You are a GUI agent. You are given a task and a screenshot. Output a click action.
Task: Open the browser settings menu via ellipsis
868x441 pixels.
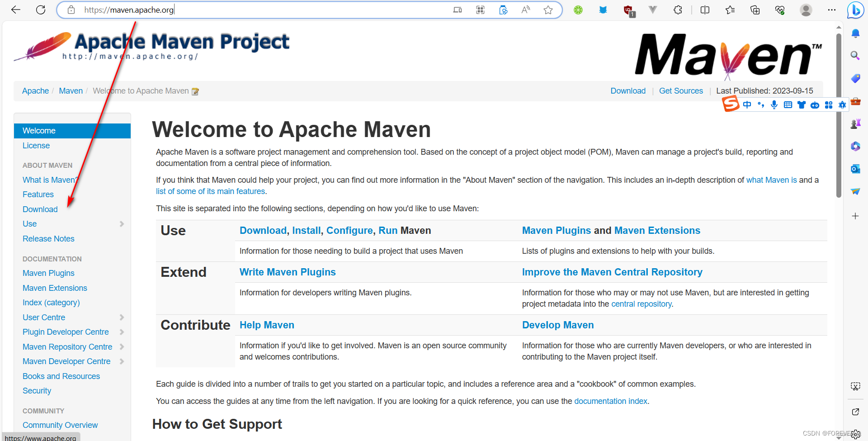(831, 9)
